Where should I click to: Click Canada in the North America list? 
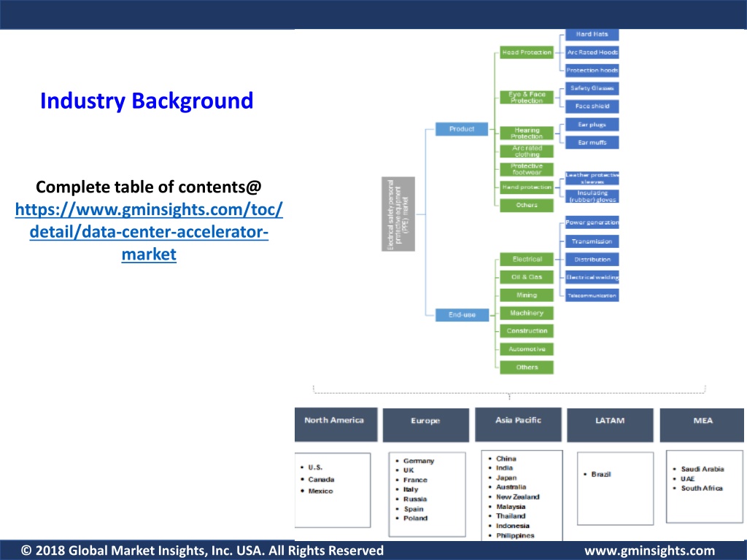[321, 480]
